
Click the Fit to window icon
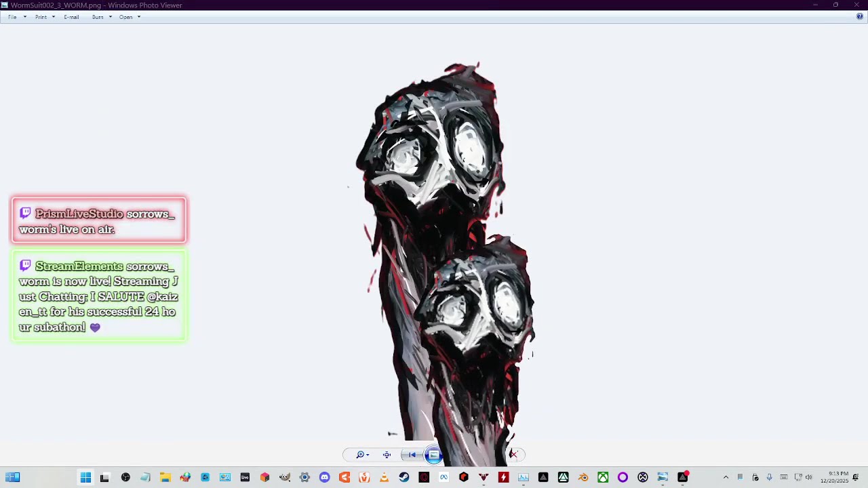point(387,455)
